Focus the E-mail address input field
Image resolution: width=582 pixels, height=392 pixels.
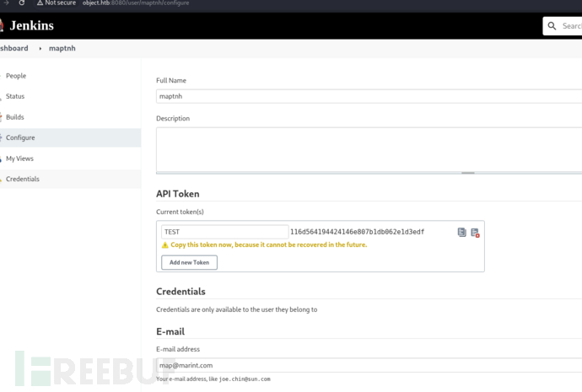[x=369, y=365]
